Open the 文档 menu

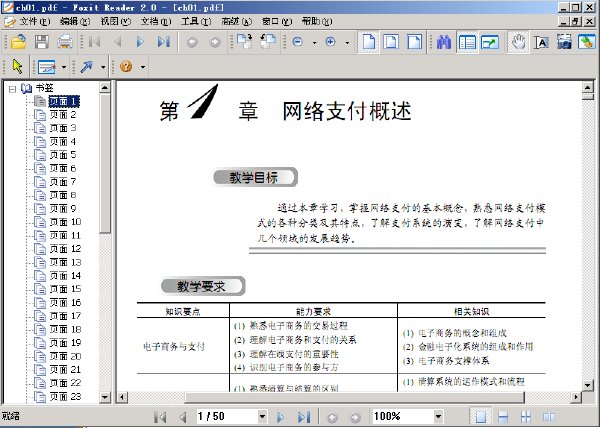tap(156, 21)
